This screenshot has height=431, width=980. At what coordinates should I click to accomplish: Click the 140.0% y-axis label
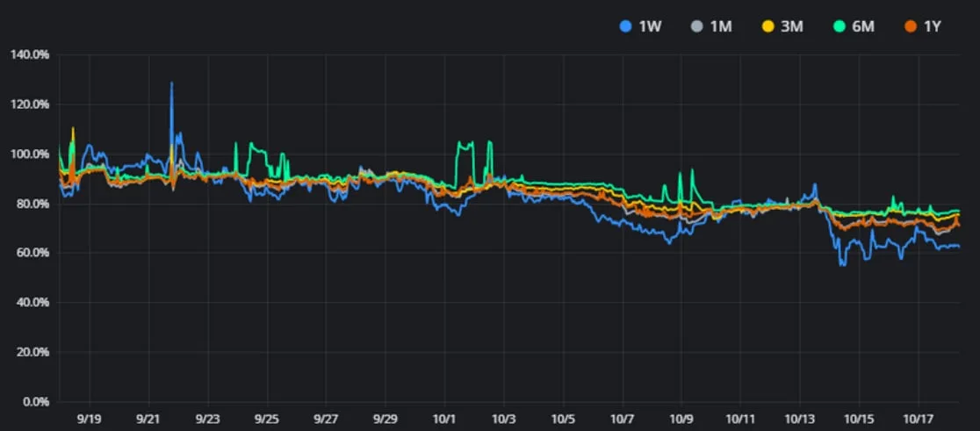pos(31,55)
